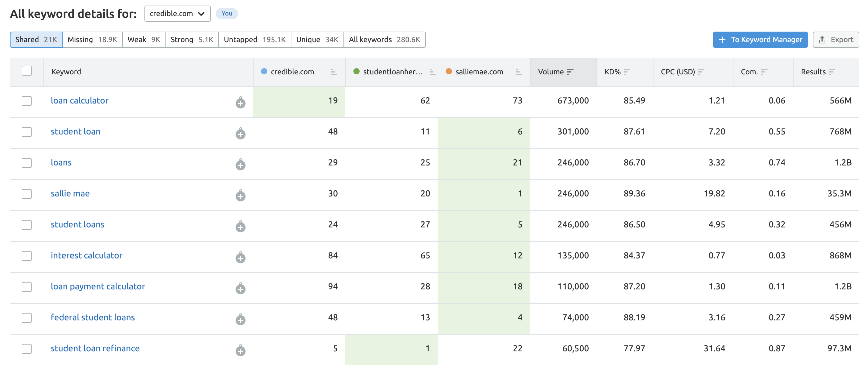Follow the 'student loan refinance' link
The width and height of the screenshot is (868, 365).
click(95, 348)
